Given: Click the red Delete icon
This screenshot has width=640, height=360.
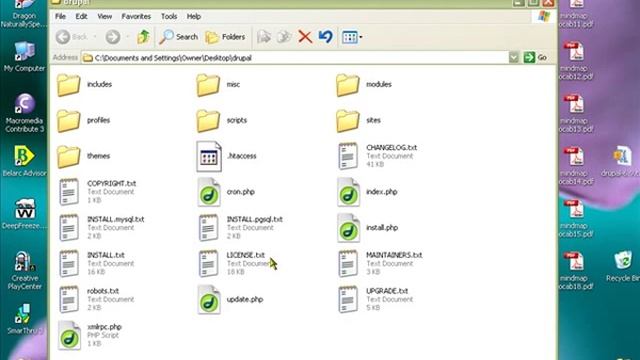Looking at the screenshot, I should pyautogui.click(x=305, y=37).
